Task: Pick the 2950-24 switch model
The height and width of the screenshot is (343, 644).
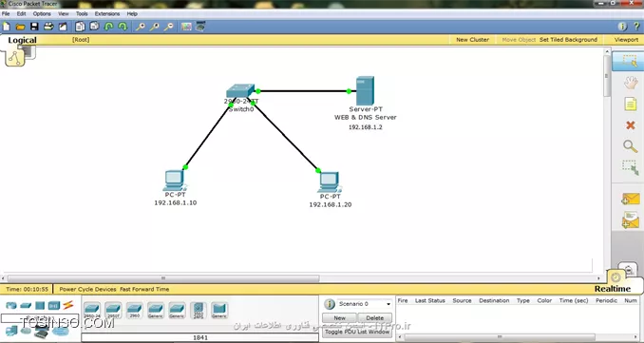Action: (x=92, y=311)
